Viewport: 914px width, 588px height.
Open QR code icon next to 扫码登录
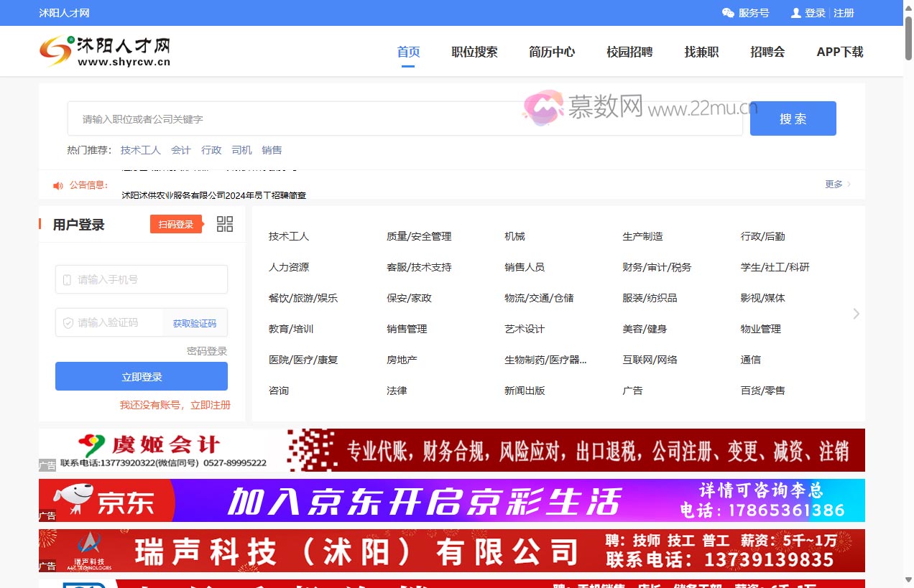point(225,223)
